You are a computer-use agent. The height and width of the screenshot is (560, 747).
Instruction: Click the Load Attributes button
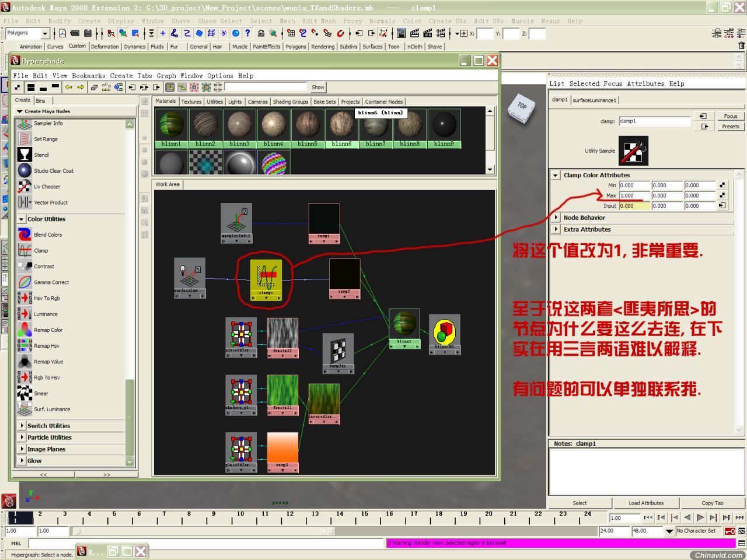tap(646, 503)
